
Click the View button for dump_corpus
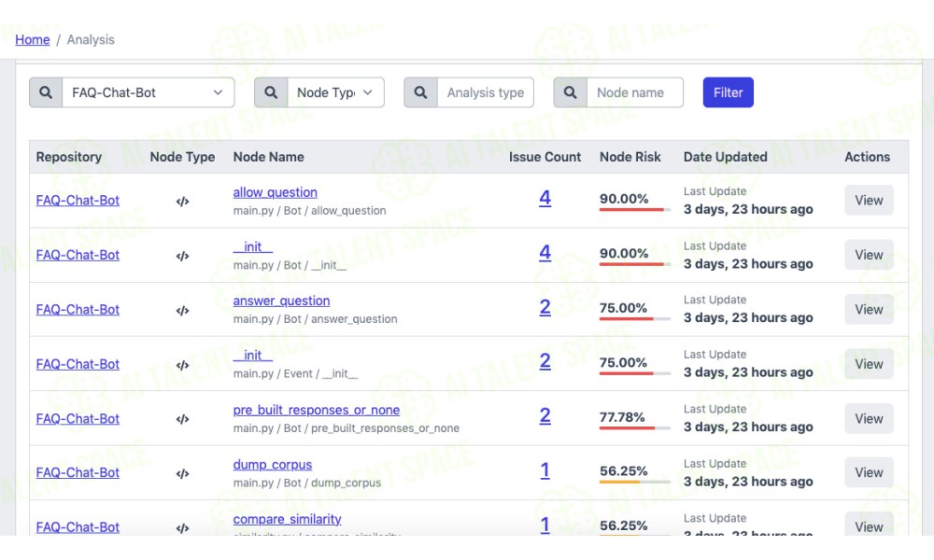(x=869, y=472)
